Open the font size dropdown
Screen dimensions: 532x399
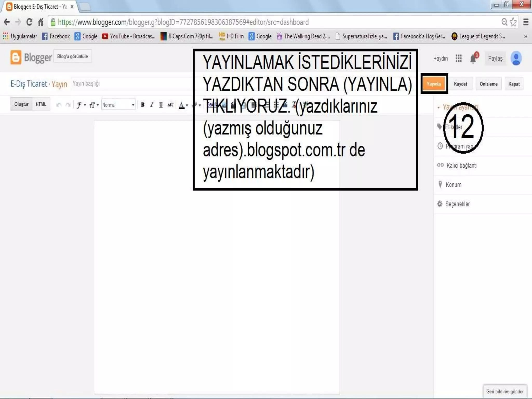coord(94,105)
